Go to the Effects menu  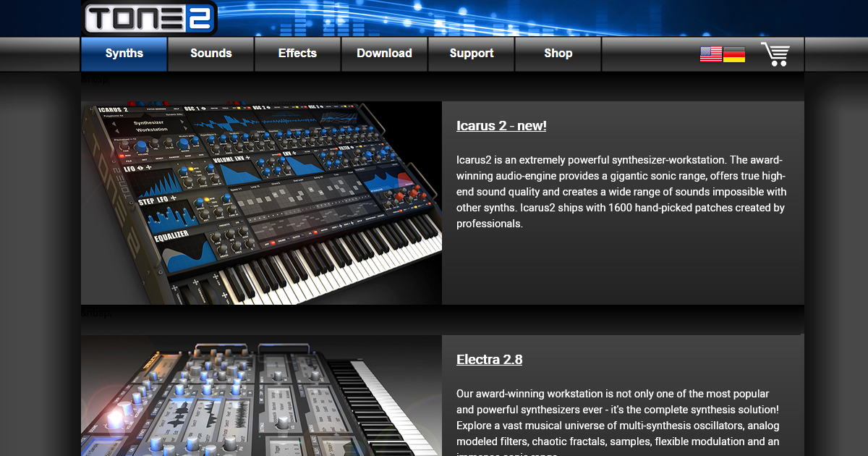297,54
